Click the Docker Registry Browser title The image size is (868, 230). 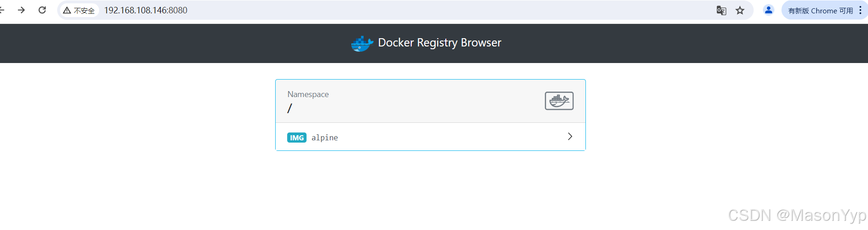[440, 43]
